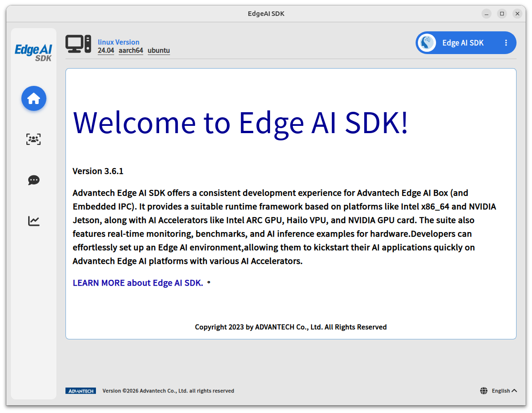Click the ubuntu OS value
Image resolution: width=532 pixels, height=413 pixels.
[x=159, y=50]
